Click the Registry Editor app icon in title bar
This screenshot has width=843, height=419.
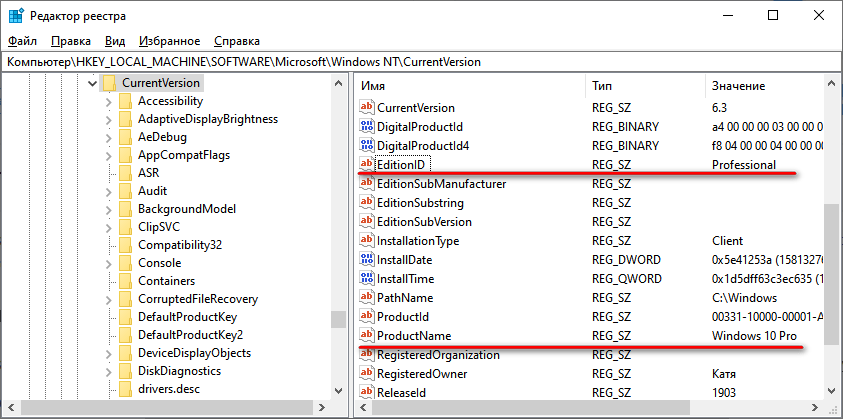click(16, 16)
